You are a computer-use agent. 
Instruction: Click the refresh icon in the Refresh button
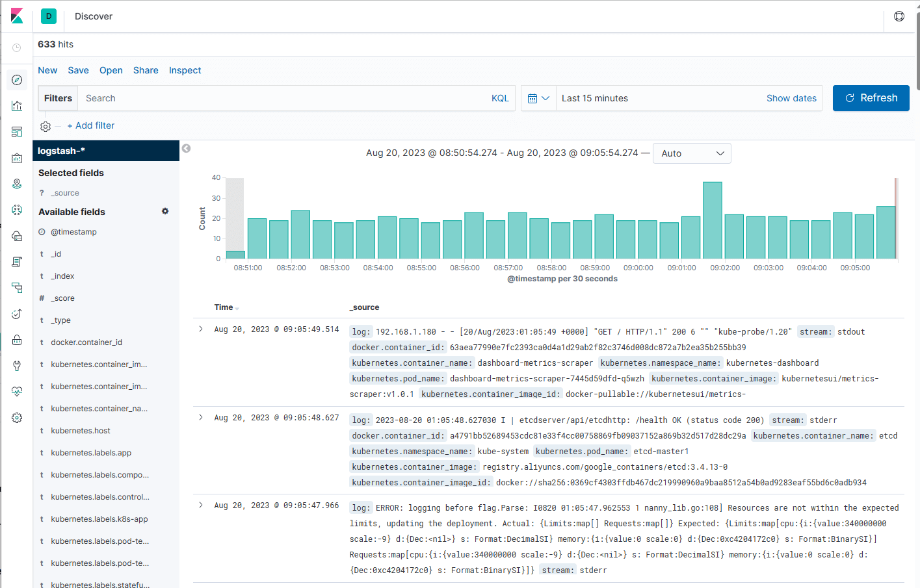coord(850,98)
